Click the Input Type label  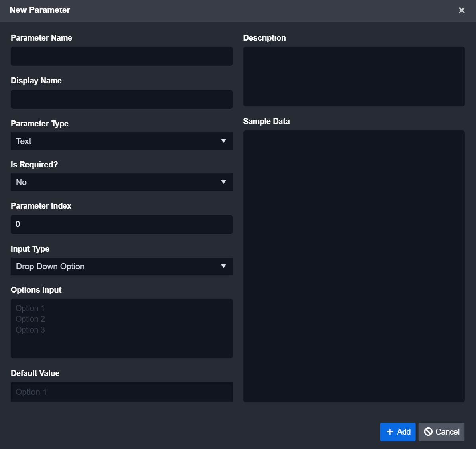click(x=30, y=249)
